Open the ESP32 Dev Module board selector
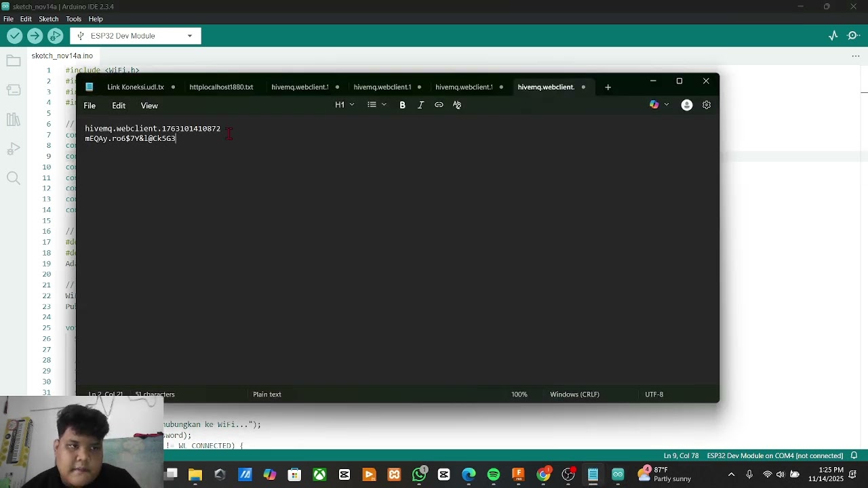This screenshot has width=868, height=488. [136, 36]
